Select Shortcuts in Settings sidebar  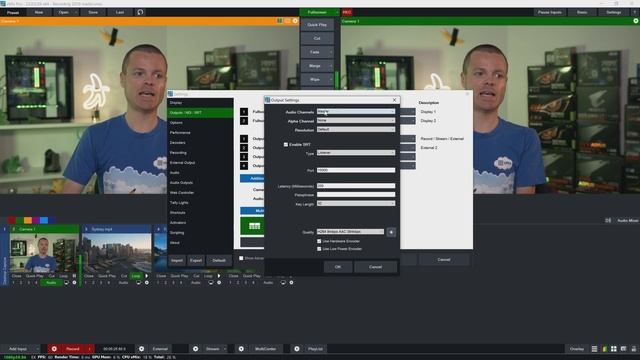point(200,213)
